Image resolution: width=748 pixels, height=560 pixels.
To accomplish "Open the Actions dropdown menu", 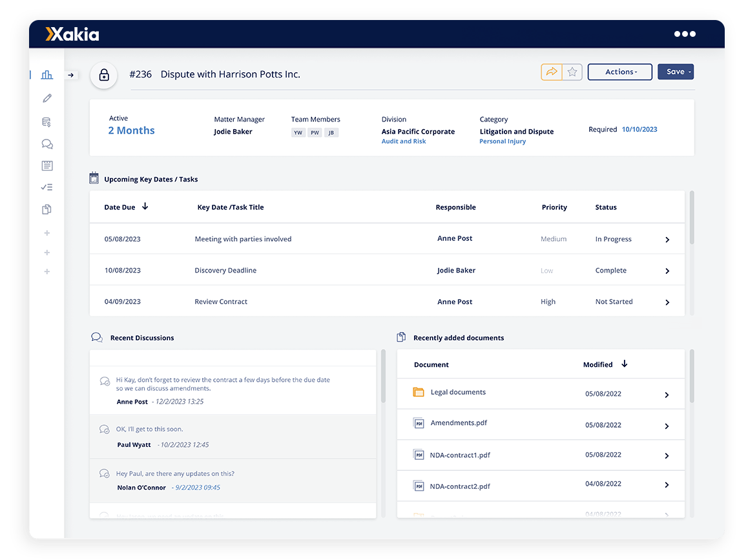I will (620, 72).
